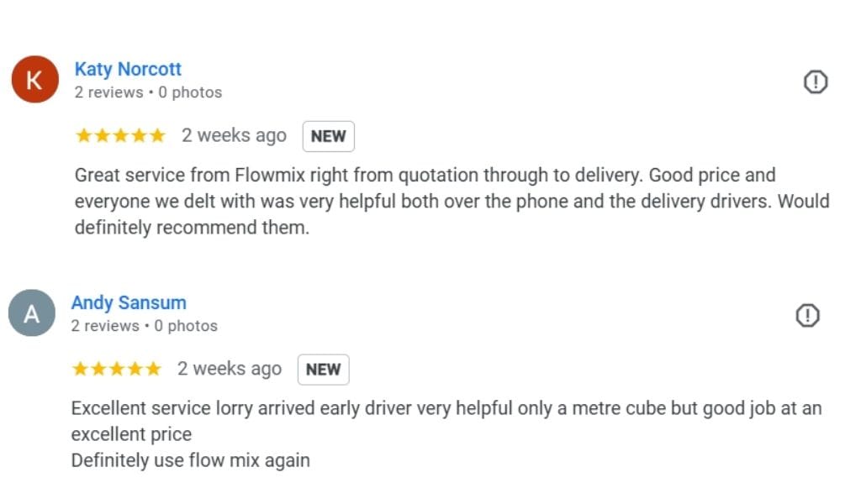This screenshot has width=861, height=504.
Task: Click the first star in Katy Norcott's rating
Action: coord(83,135)
